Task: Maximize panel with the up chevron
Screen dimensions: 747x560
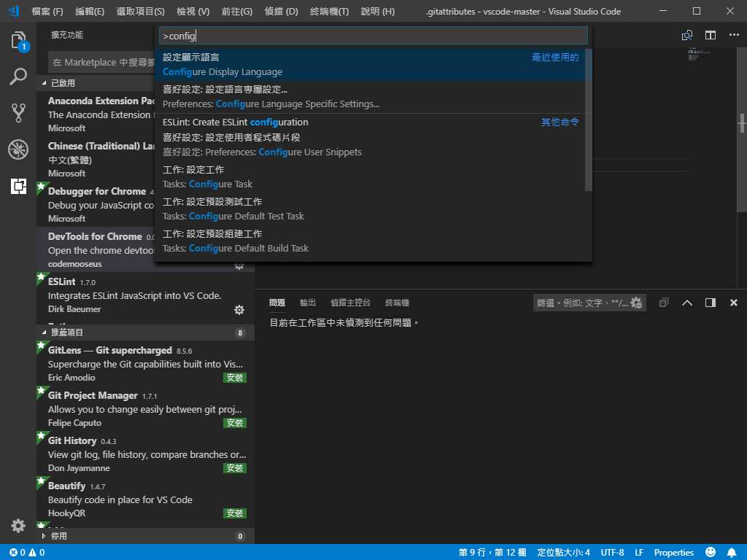Action: 686,303
